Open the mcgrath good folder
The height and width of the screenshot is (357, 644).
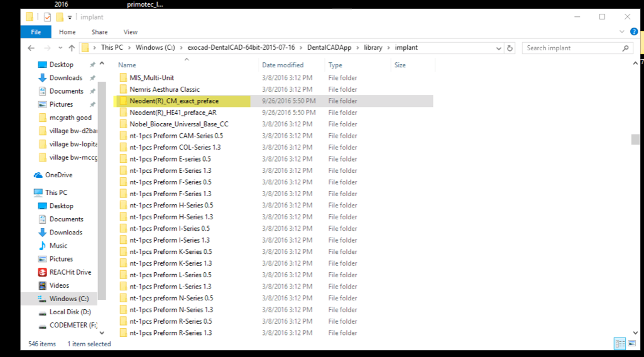(x=70, y=118)
